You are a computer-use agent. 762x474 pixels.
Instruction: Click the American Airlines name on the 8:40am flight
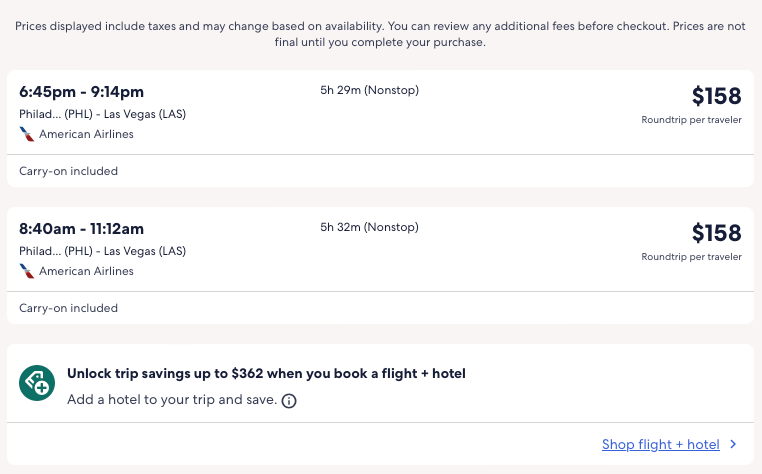[86, 271]
